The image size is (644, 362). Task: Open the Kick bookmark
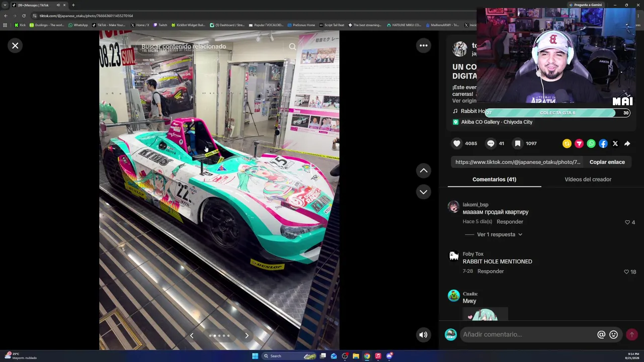(20, 25)
